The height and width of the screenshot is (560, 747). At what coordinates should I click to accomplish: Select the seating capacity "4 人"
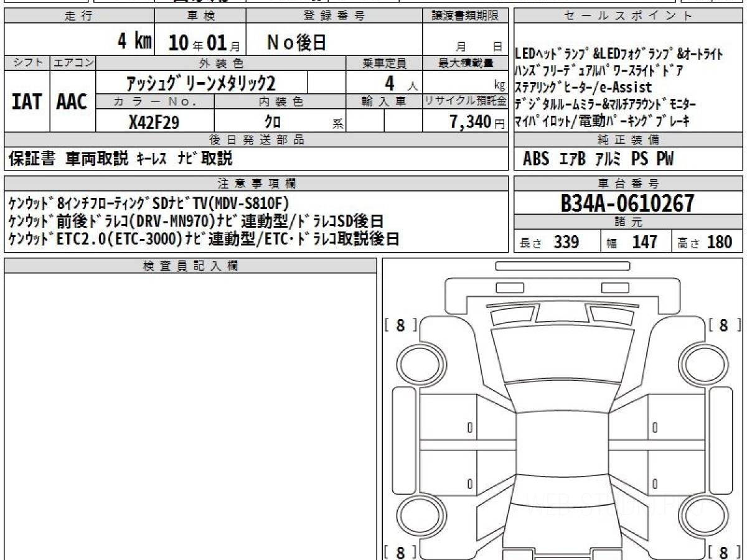click(x=401, y=83)
